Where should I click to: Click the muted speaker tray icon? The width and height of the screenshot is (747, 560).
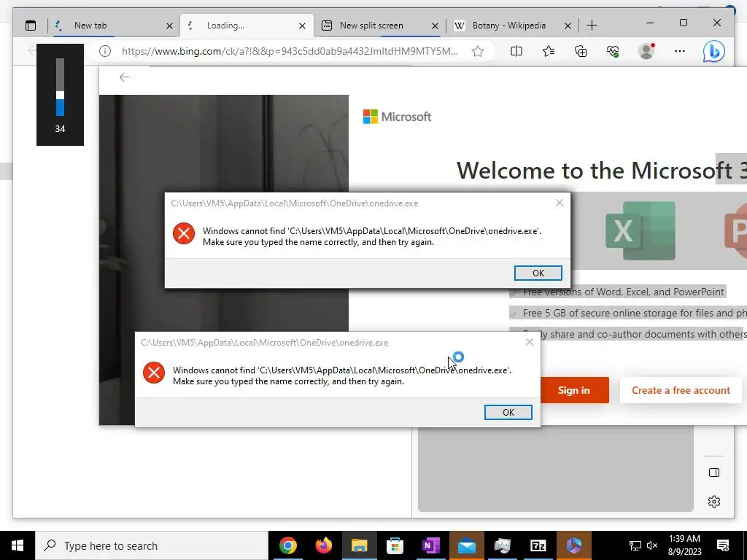652,545
